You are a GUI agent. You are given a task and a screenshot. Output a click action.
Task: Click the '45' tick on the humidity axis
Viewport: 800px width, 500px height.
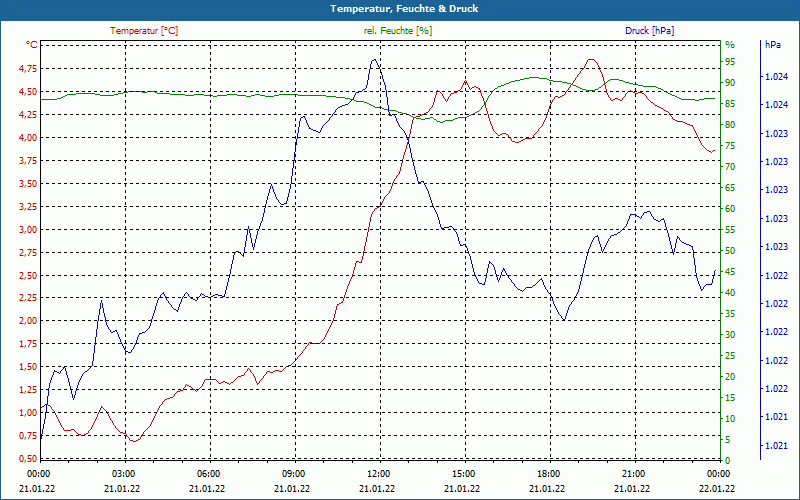click(730, 271)
